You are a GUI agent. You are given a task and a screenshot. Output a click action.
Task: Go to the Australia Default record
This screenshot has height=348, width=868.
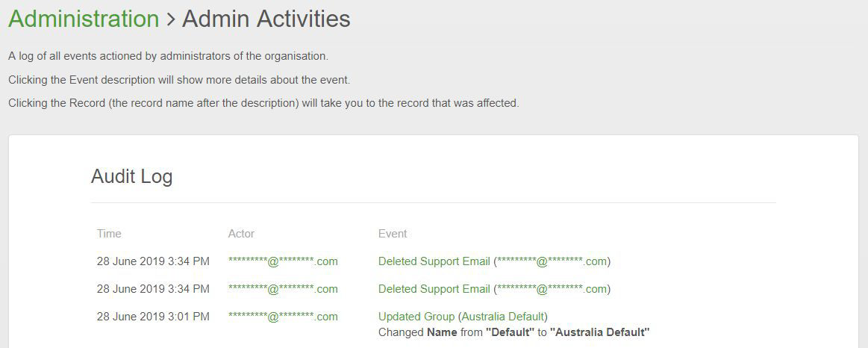[x=503, y=317]
